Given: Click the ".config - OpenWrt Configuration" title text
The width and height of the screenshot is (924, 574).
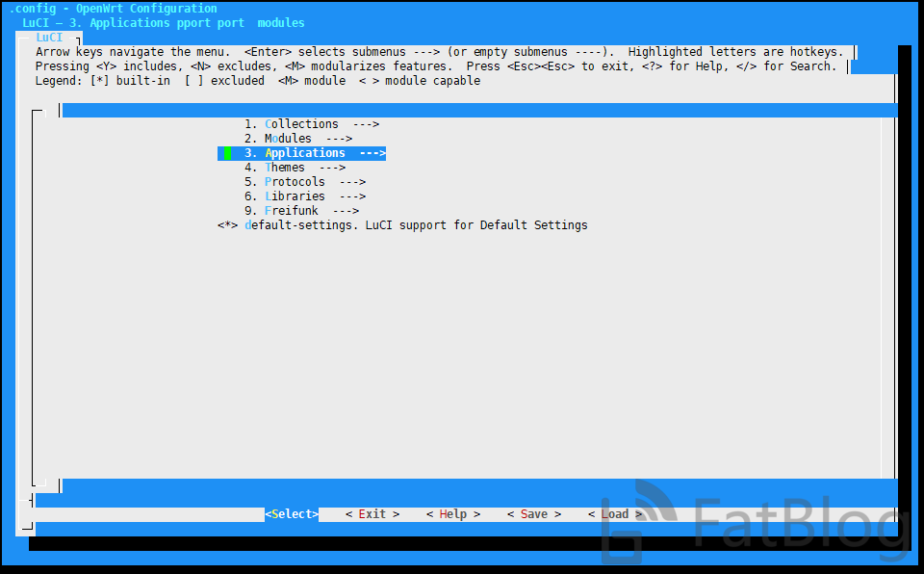Looking at the screenshot, I should tap(114, 9).
